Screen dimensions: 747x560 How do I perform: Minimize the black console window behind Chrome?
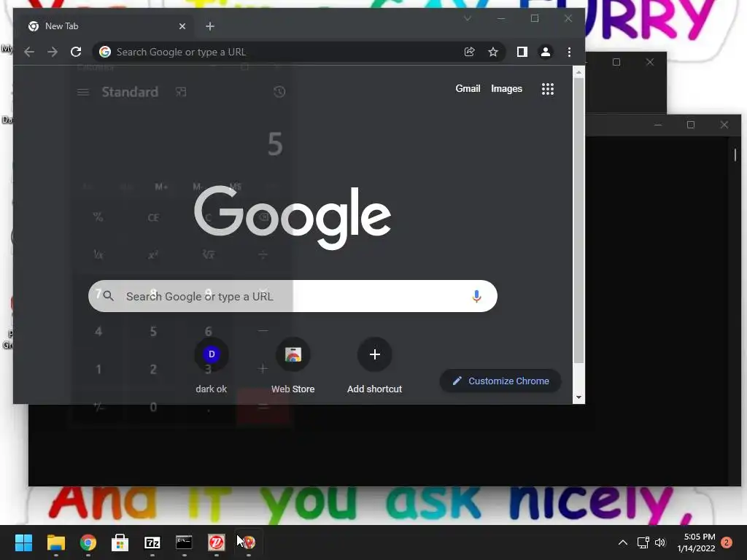[658, 125]
